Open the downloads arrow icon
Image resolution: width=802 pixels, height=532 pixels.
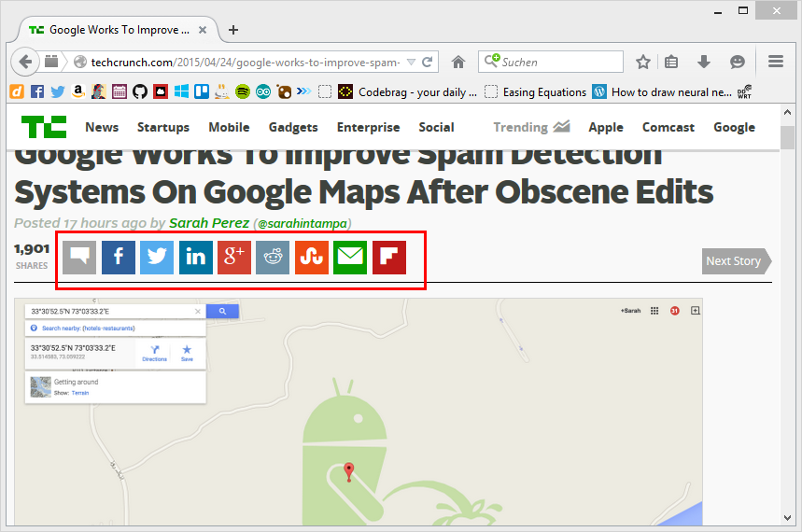(704, 62)
